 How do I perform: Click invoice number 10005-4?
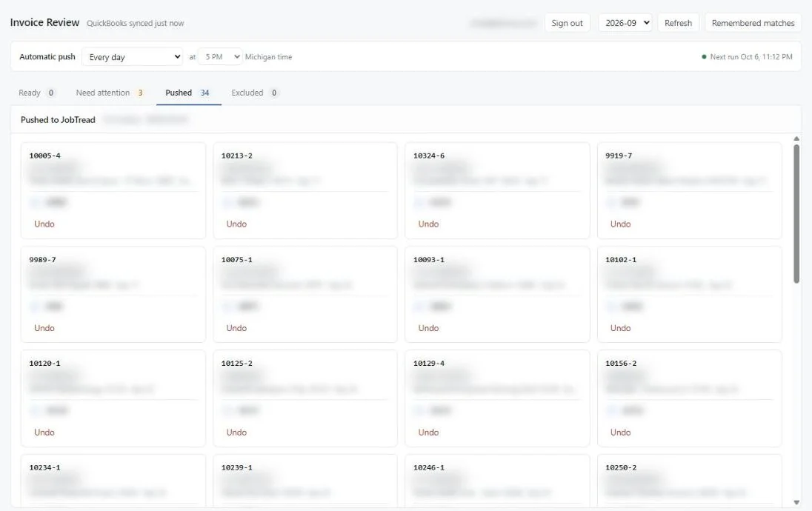[44, 156]
